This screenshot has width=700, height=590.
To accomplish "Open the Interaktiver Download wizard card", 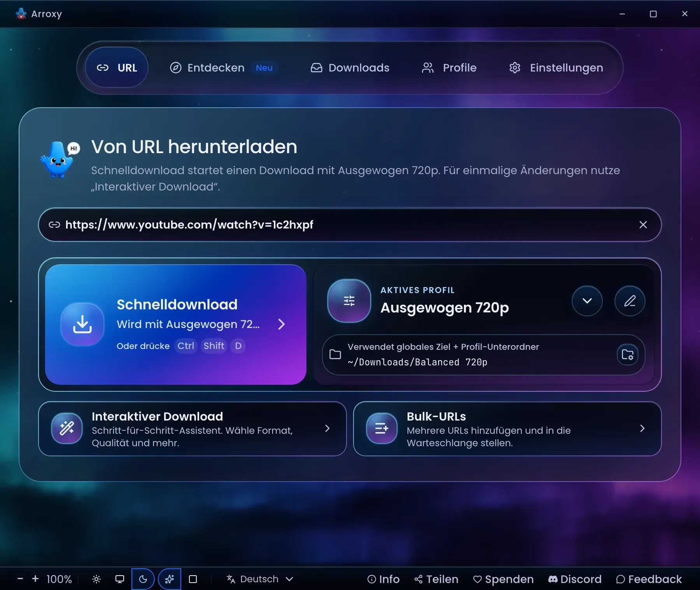I will [192, 429].
